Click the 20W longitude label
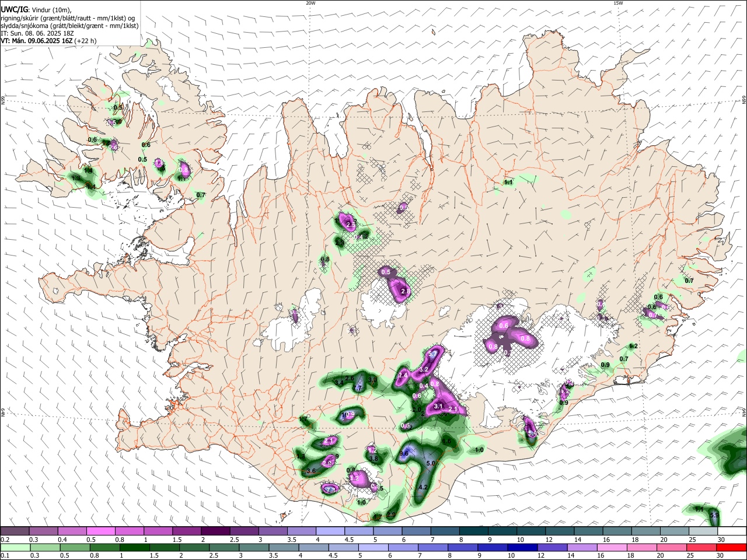 (310, 3)
